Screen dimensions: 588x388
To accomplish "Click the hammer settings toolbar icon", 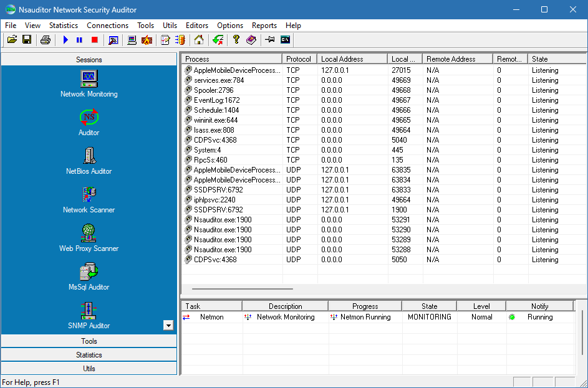I will click(x=113, y=40).
